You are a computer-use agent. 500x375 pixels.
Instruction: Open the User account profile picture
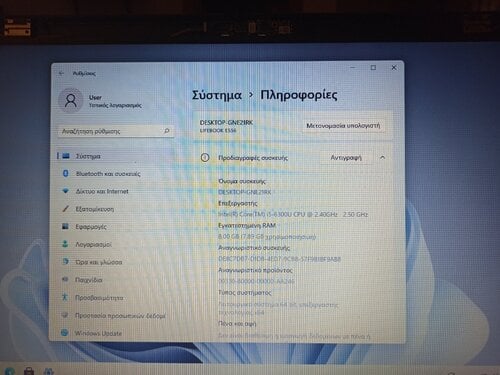pyautogui.click(x=70, y=100)
